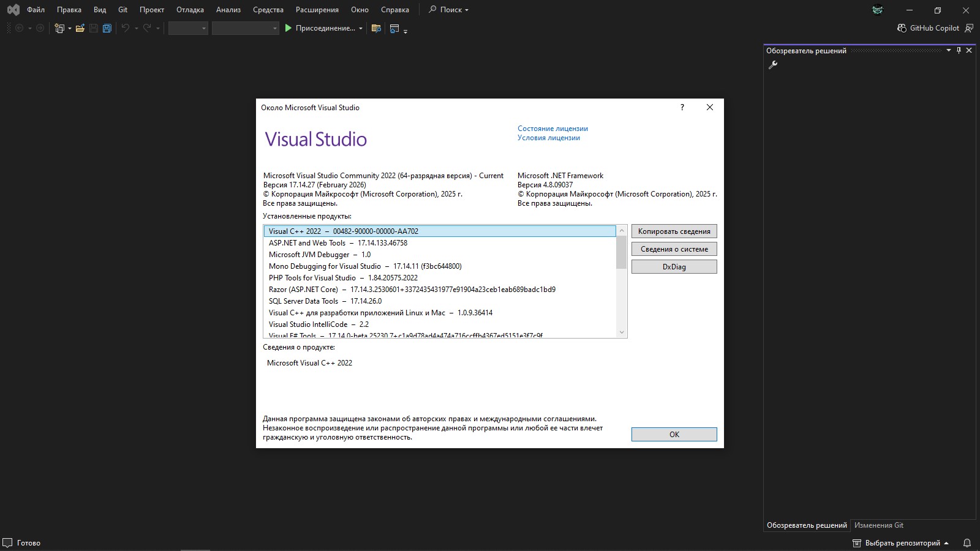Start debugging with the green Присоединение arrow
The image size is (980, 551).
pos(287,28)
